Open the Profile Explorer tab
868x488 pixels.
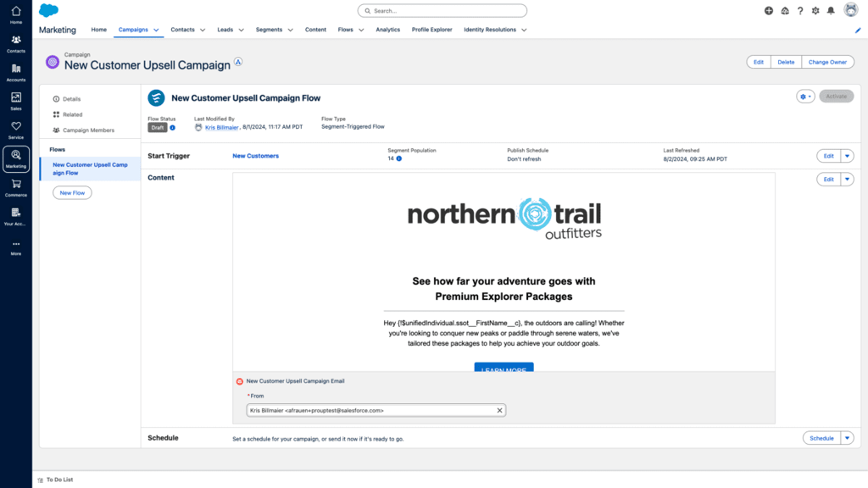[431, 30]
